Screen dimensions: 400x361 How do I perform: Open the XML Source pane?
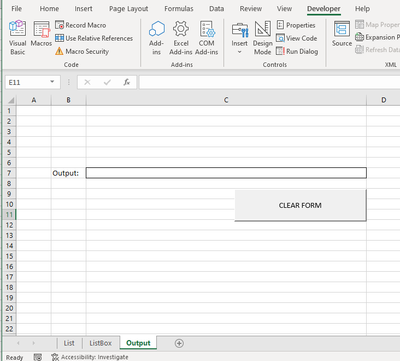[x=342, y=34]
